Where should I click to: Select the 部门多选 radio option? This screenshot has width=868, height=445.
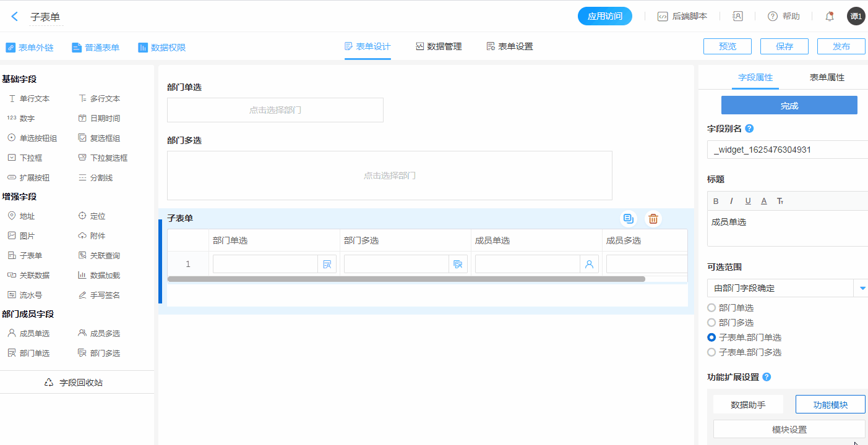point(711,323)
